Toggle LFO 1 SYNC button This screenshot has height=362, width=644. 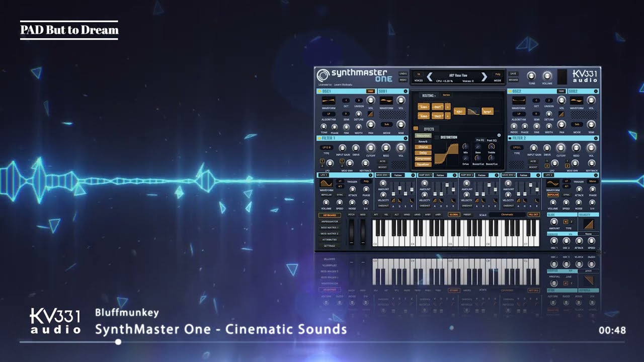[x=340, y=195]
